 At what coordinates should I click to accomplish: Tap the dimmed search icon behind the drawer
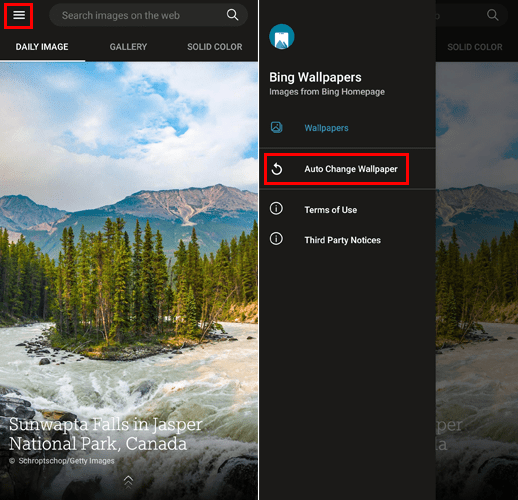click(x=492, y=15)
